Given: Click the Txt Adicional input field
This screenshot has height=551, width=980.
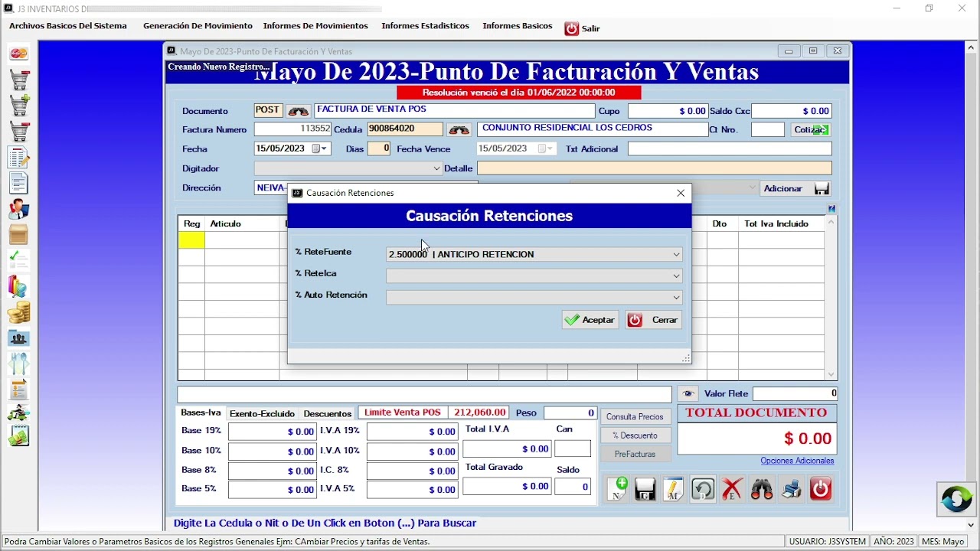Looking at the screenshot, I should tap(730, 149).
